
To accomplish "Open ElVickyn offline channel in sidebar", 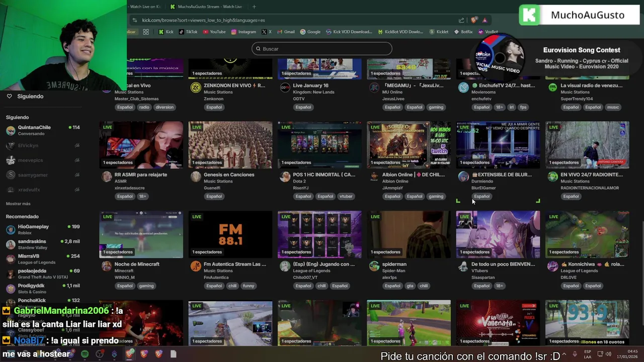I will pos(43,145).
